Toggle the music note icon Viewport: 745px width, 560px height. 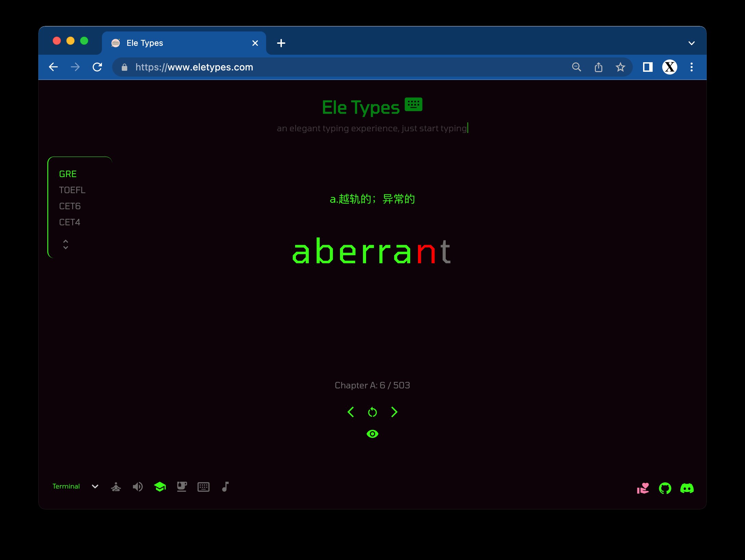tap(225, 486)
